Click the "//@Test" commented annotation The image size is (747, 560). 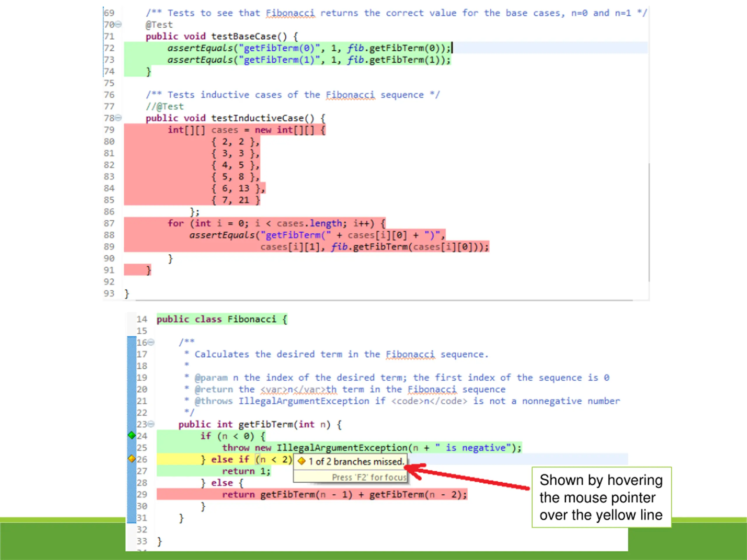pyautogui.click(x=165, y=106)
